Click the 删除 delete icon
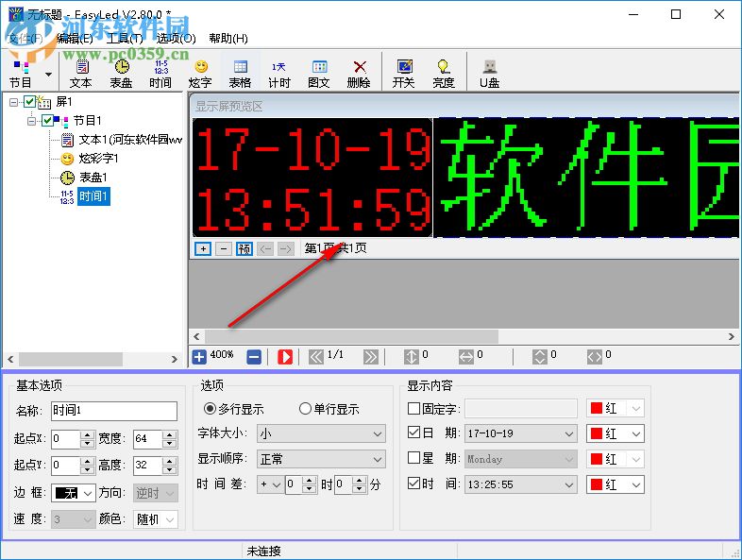Viewport: 742px width, 560px height. pyautogui.click(x=359, y=74)
